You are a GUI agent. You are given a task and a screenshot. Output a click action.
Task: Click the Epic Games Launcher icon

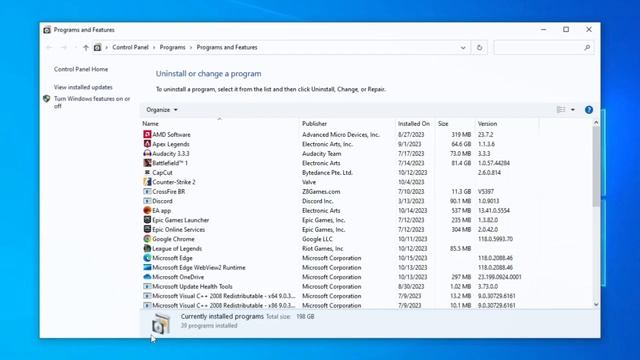click(147, 220)
